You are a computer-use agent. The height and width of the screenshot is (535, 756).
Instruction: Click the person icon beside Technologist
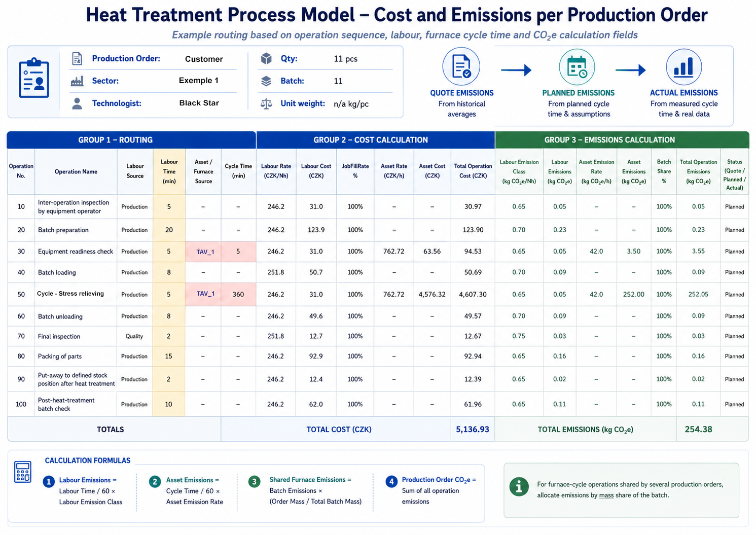pyautogui.click(x=77, y=103)
